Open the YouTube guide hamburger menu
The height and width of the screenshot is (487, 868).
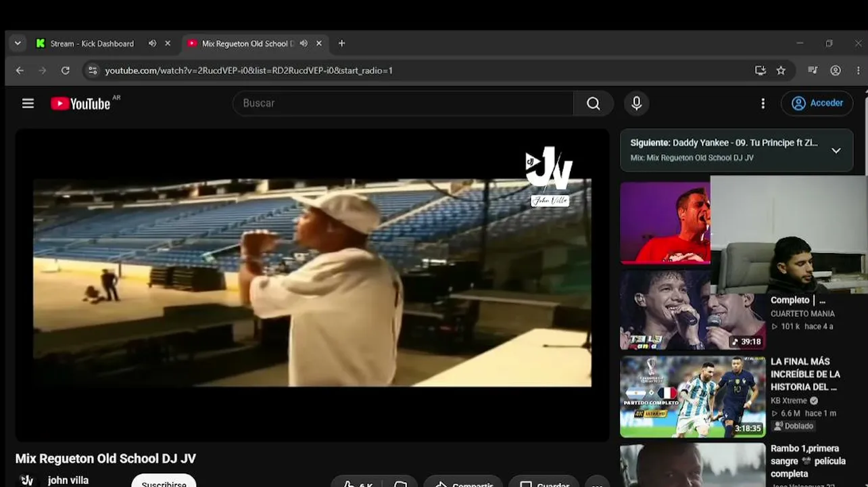coord(28,103)
